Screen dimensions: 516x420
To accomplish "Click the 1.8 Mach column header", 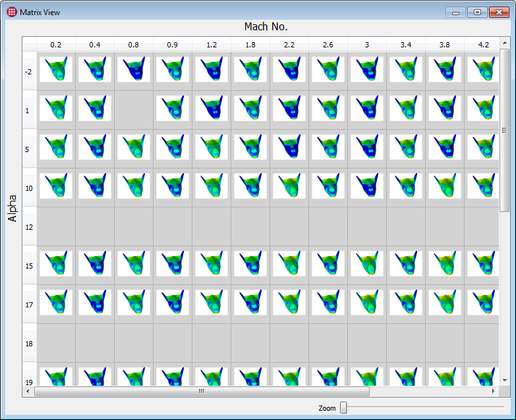I will pyautogui.click(x=250, y=44).
